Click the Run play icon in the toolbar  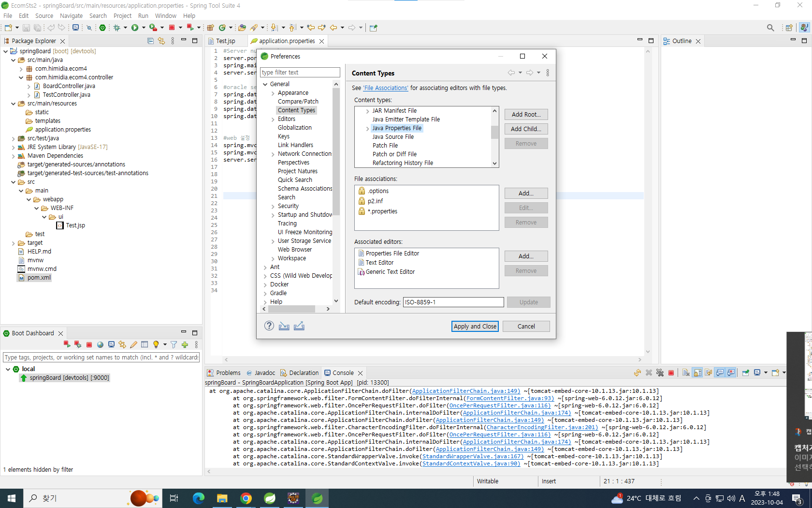135,28
